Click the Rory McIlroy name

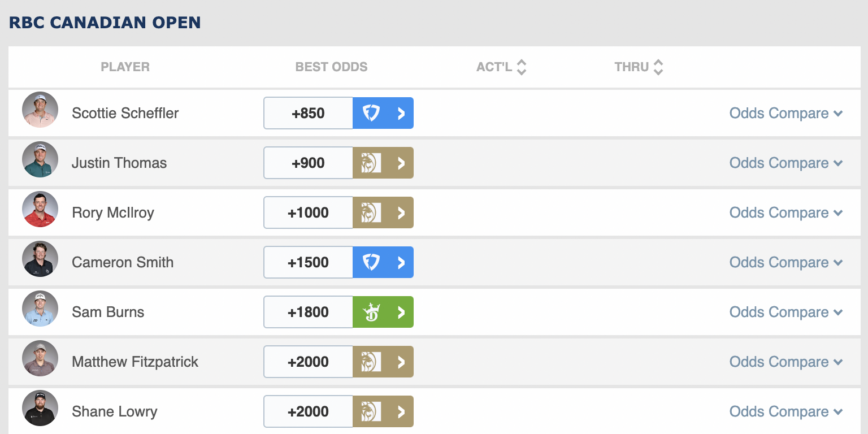[113, 212]
